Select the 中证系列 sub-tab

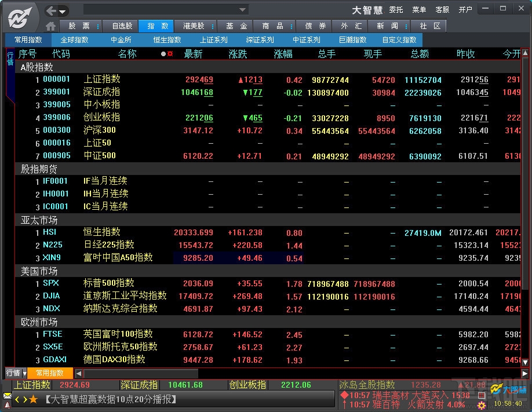(x=307, y=40)
